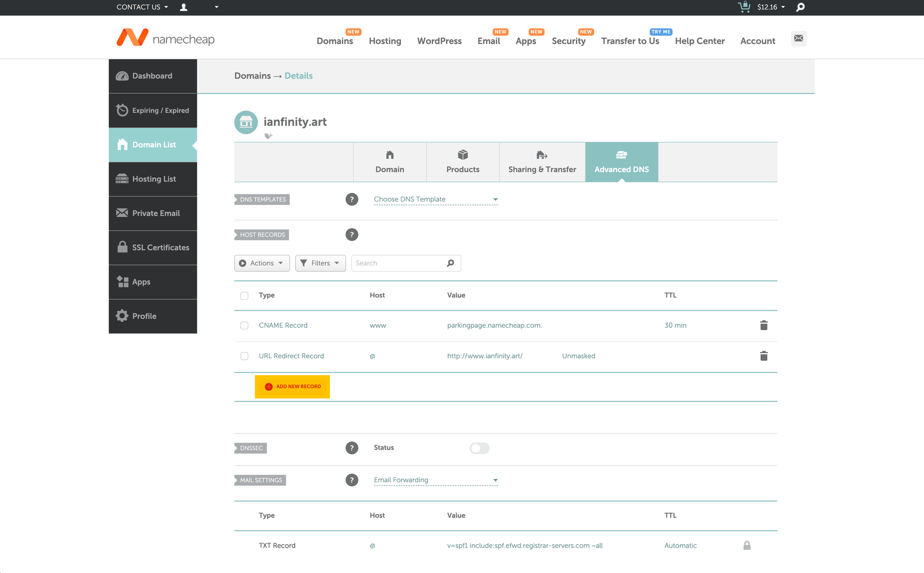Click the Private Email envelope icon
924x573 pixels.
[x=122, y=213]
